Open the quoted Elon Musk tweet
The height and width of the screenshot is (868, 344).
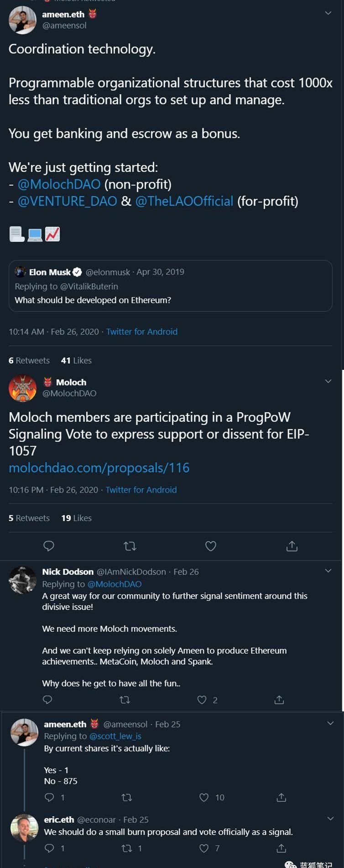170,286
